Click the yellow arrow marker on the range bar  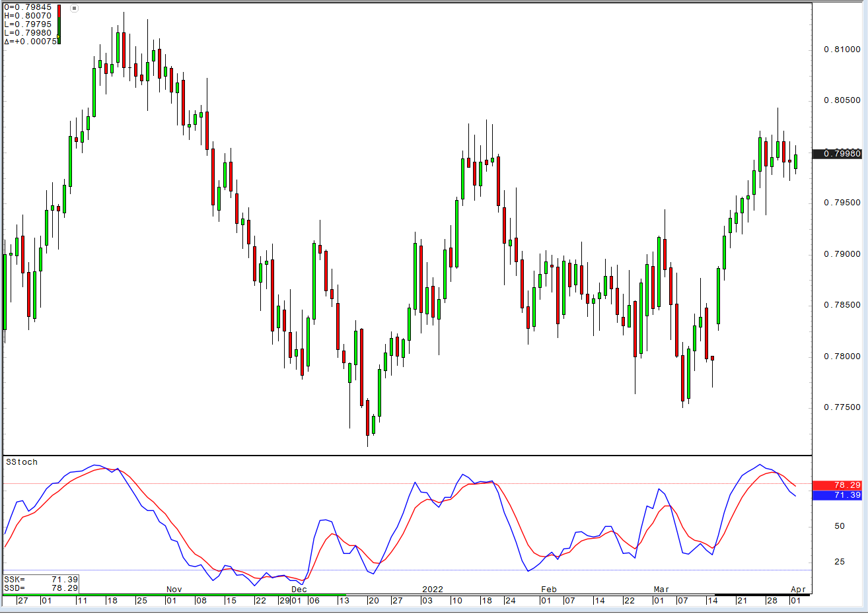[58, 36]
